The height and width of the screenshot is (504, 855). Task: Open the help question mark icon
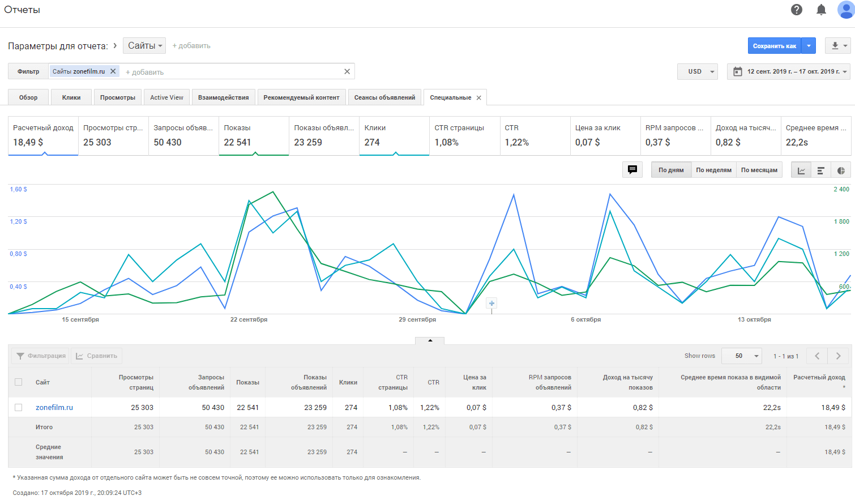(x=797, y=10)
